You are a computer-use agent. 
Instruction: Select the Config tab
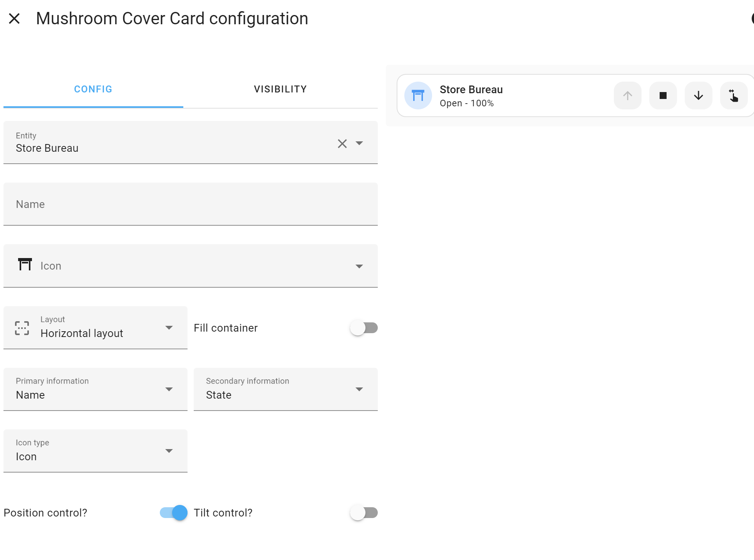tap(93, 89)
